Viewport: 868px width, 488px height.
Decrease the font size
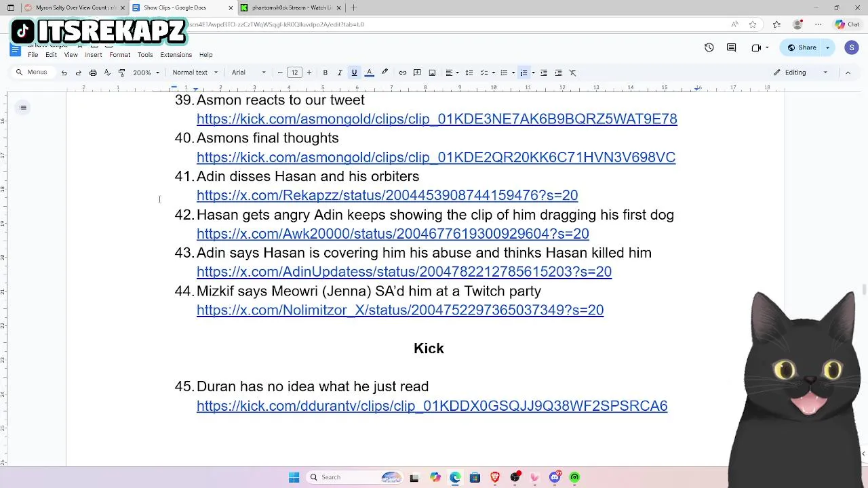(280, 73)
